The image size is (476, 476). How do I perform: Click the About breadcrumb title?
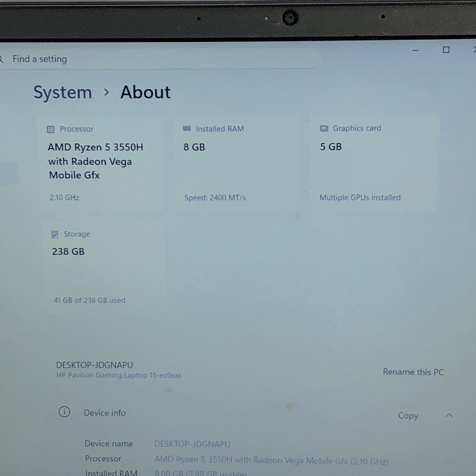(x=146, y=92)
